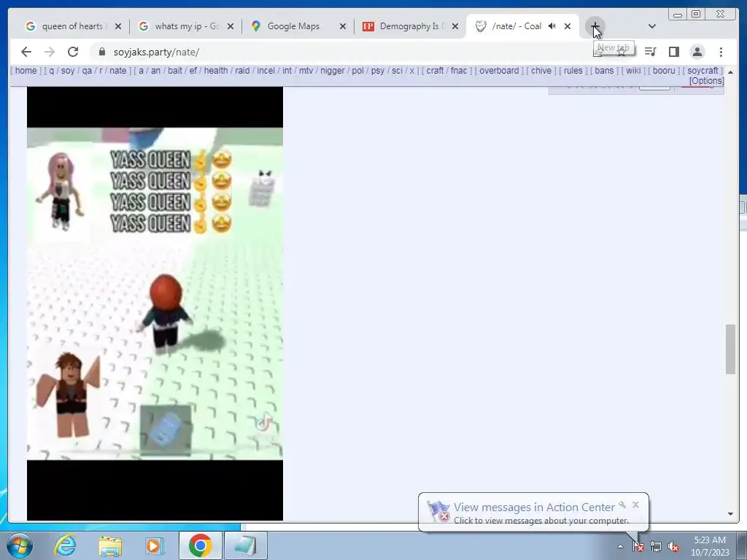This screenshot has width=747, height=560.
Task: Close the Demography Is tab
Action: 455,26
